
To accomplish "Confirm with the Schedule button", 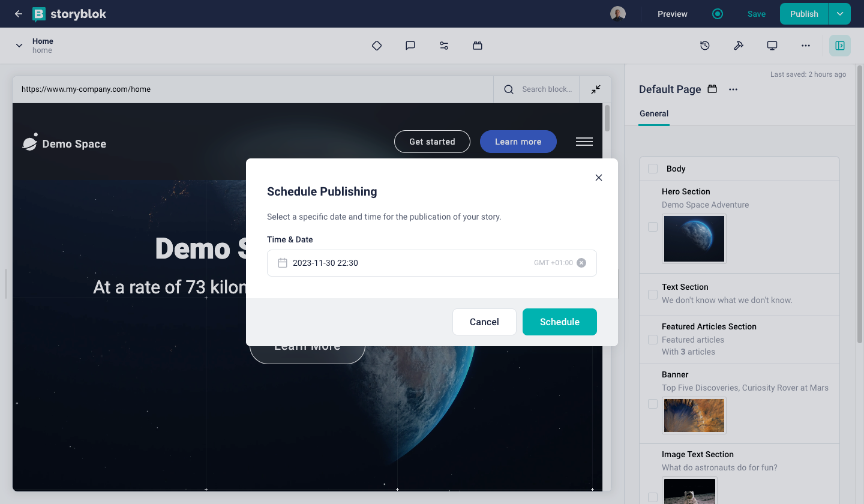I will click(560, 322).
